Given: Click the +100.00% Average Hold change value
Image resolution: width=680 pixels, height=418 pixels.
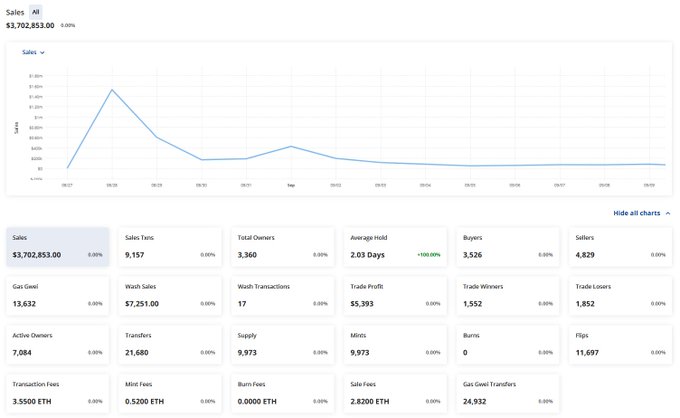Looking at the screenshot, I should pyautogui.click(x=428, y=255).
